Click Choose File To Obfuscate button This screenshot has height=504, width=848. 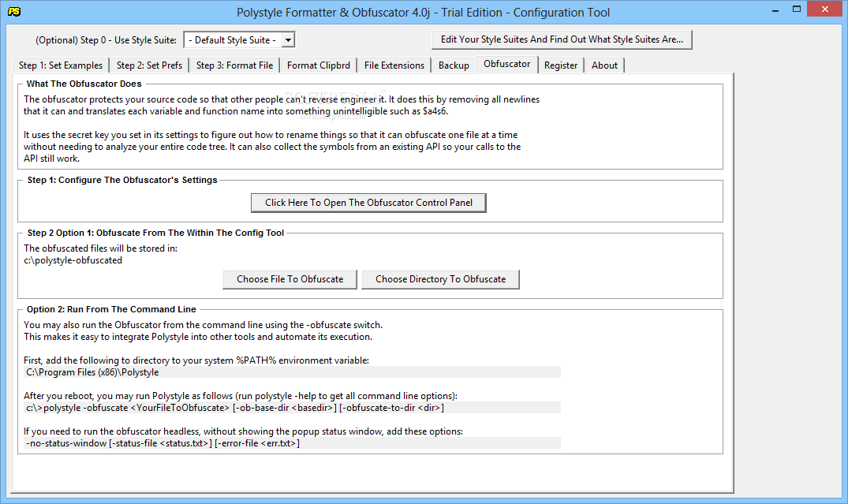pos(290,279)
